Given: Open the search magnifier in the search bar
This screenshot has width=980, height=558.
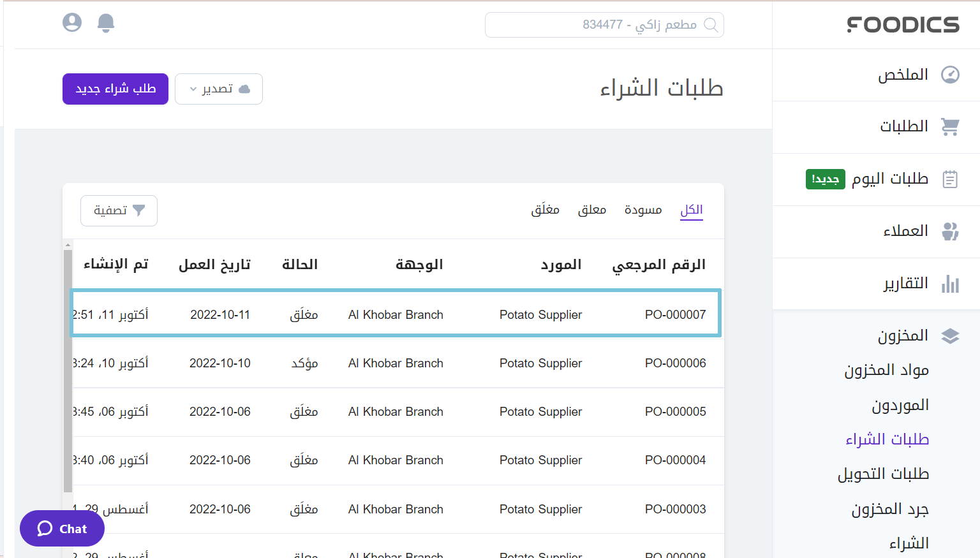Looking at the screenshot, I should point(711,25).
